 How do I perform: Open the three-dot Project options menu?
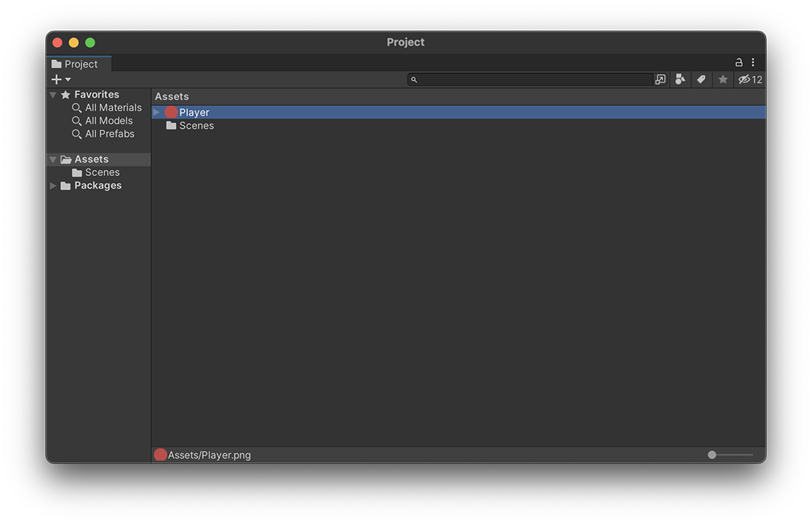[x=753, y=62]
